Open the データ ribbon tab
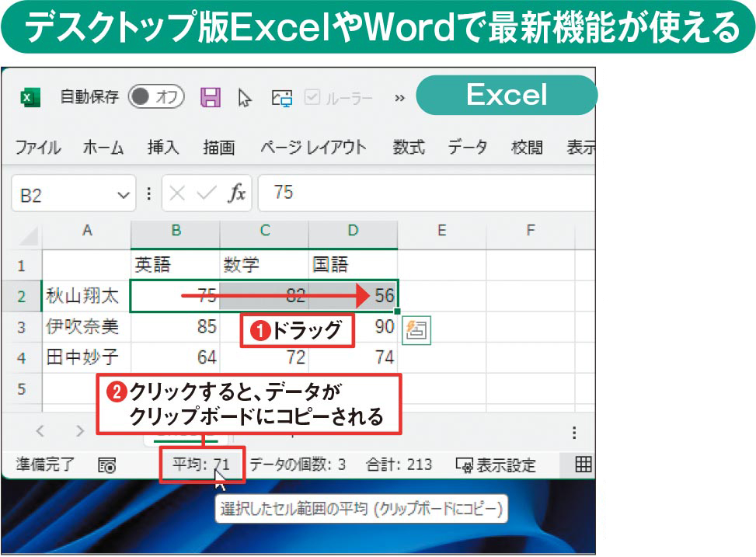This screenshot has width=756, height=557. [x=468, y=147]
